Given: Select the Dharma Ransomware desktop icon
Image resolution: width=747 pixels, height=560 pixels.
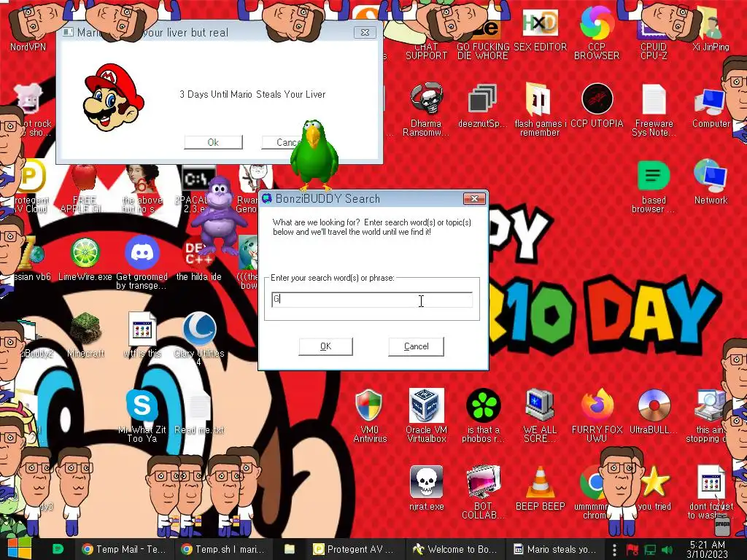Looking at the screenshot, I should 426,109.
